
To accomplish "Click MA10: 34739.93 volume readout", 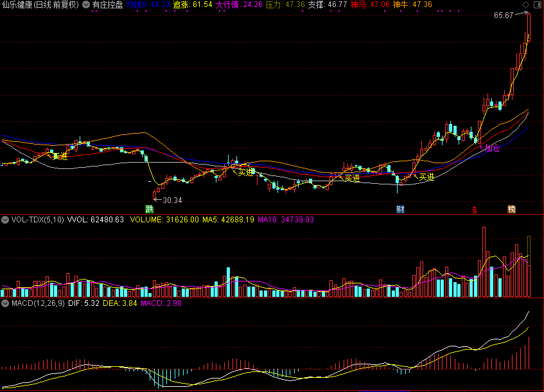I will coord(286,220).
